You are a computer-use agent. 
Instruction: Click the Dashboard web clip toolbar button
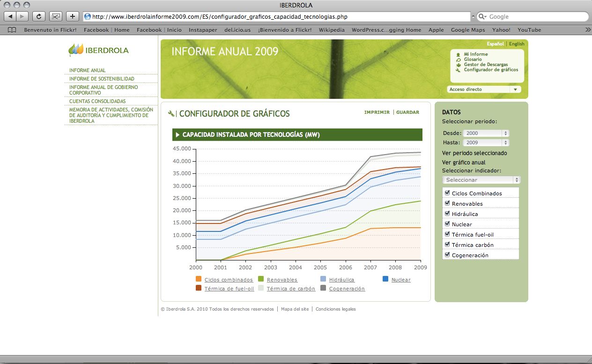[56, 16]
